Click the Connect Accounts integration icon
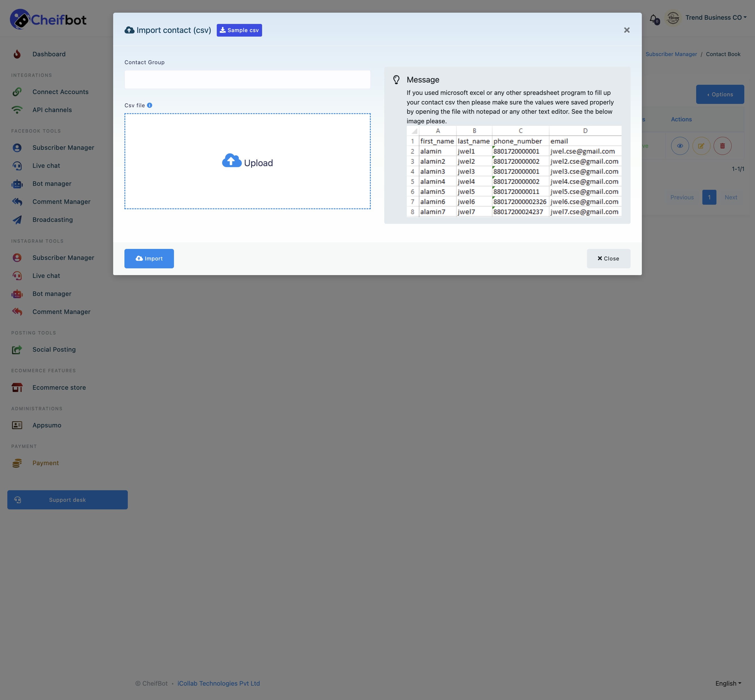This screenshot has height=700, width=755. tap(17, 92)
